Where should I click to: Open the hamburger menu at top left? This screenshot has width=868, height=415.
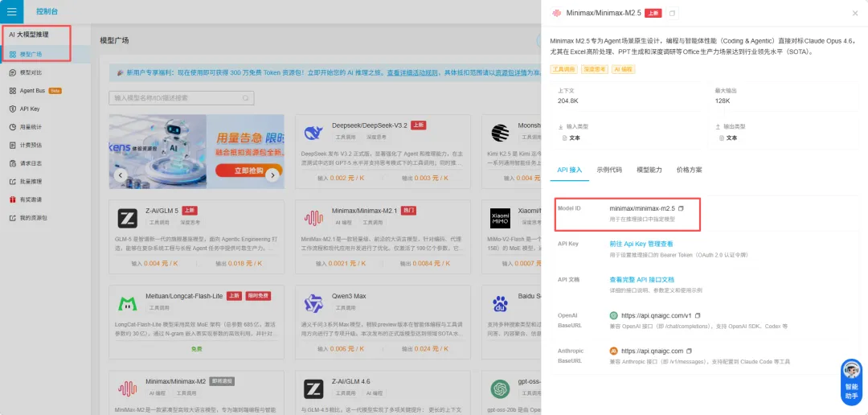(x=11, y=11)
